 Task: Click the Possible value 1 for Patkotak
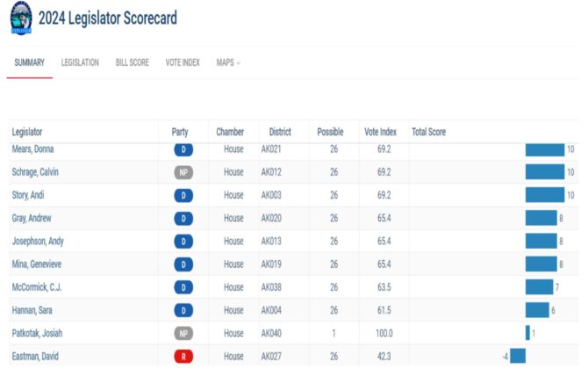point(333,333)
